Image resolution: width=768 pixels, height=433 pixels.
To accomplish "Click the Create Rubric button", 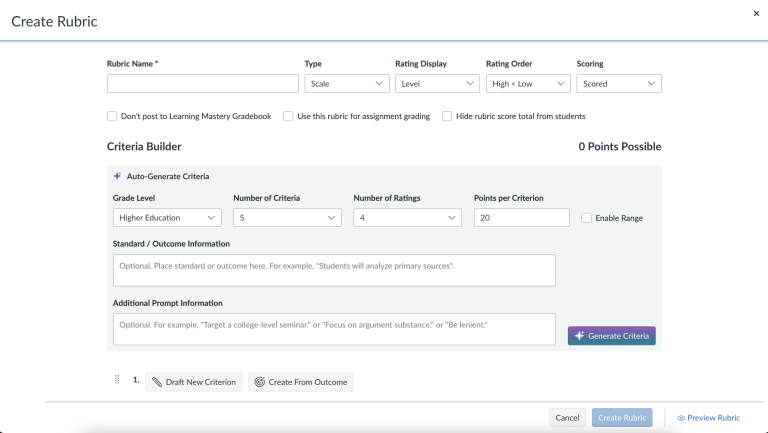I will point(622,418).
